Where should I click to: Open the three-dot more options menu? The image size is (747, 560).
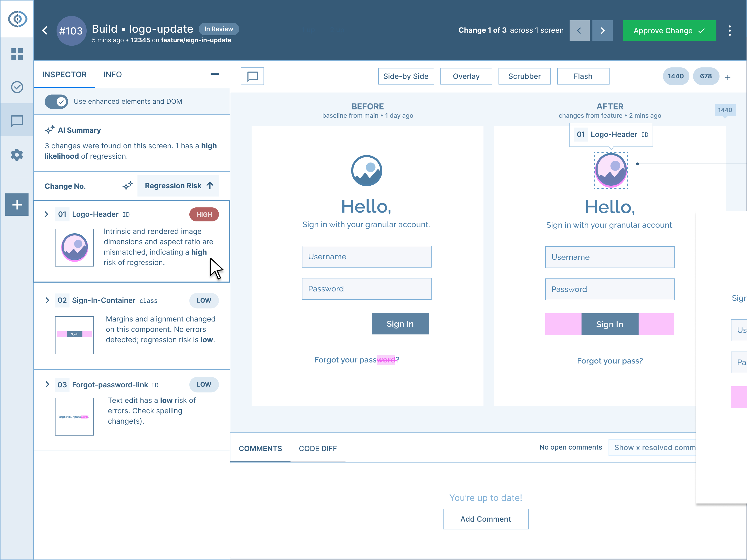coord(730,31)
